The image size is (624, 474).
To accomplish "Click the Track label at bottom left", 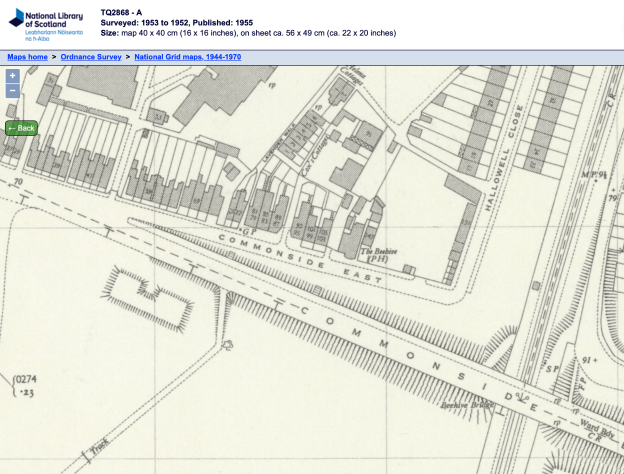I will point(97,450).
